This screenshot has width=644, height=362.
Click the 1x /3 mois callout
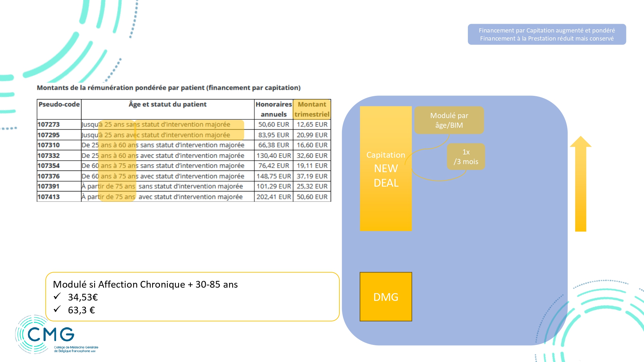[466, 157]
